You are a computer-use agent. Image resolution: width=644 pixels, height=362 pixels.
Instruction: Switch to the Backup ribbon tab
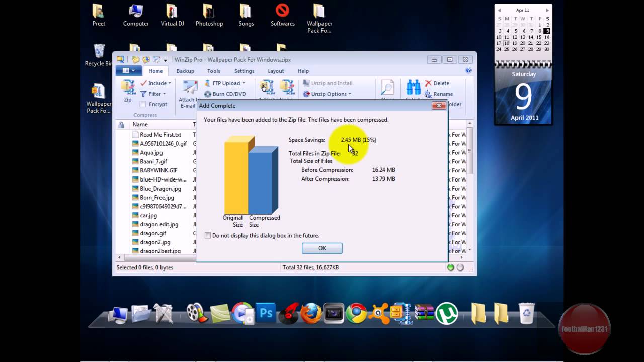(185, 71)
